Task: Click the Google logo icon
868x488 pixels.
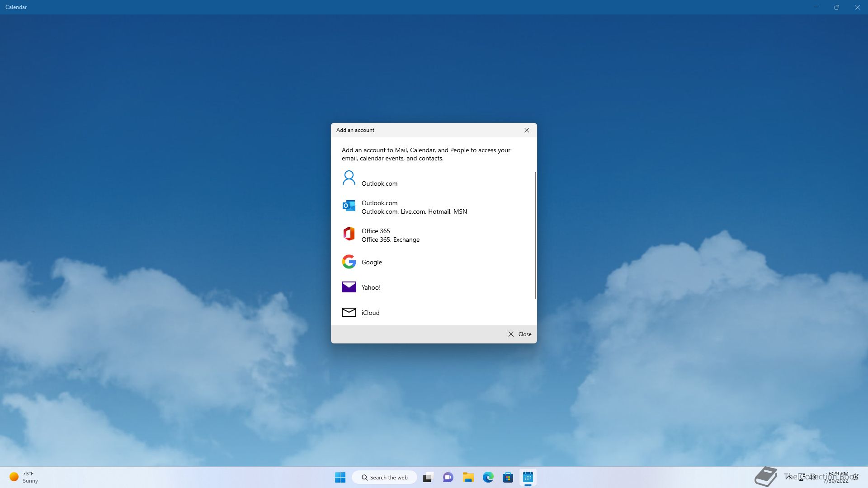Action: click(x=349, y=262)
